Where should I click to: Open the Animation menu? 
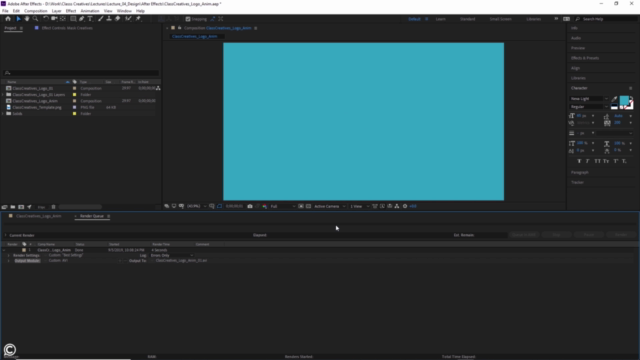(90, 11)
